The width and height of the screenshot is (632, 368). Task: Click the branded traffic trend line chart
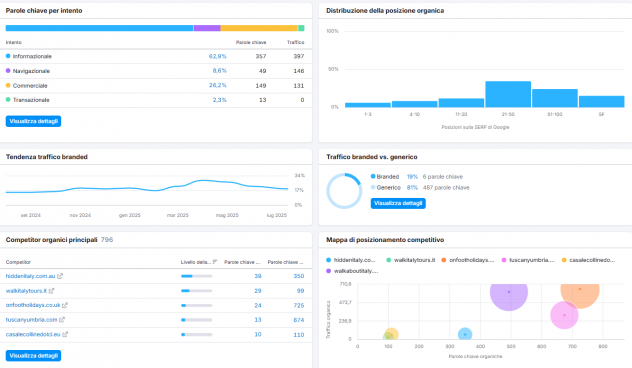(x=147, y=190)
